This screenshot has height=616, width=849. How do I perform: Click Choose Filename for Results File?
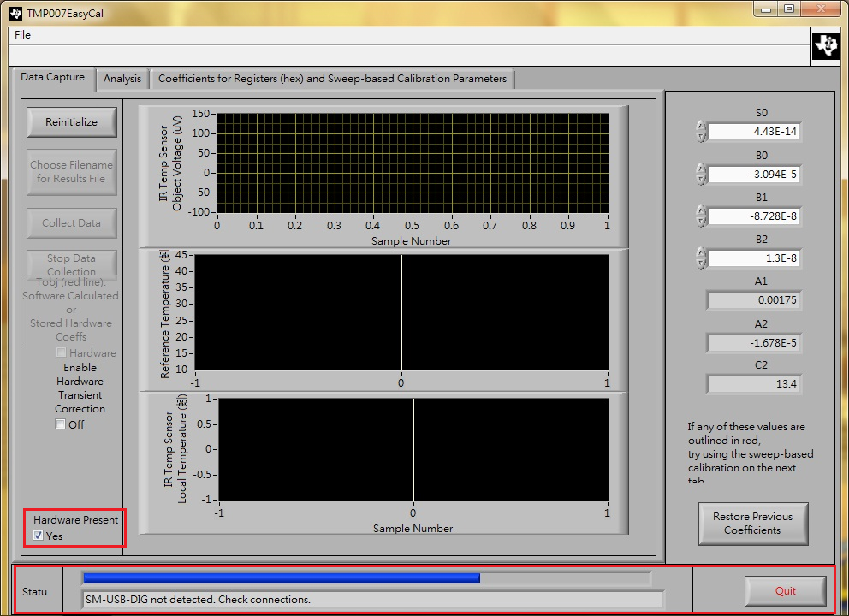point(72,172)
